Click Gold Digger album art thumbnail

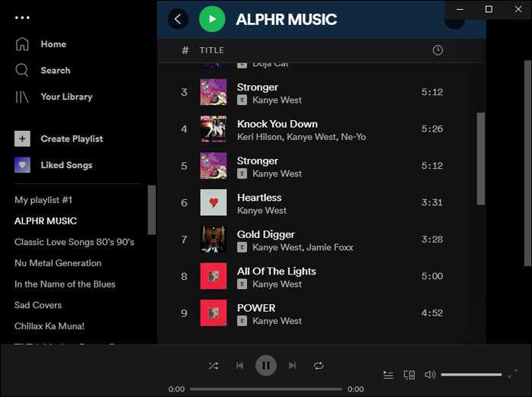coord(214,240)
